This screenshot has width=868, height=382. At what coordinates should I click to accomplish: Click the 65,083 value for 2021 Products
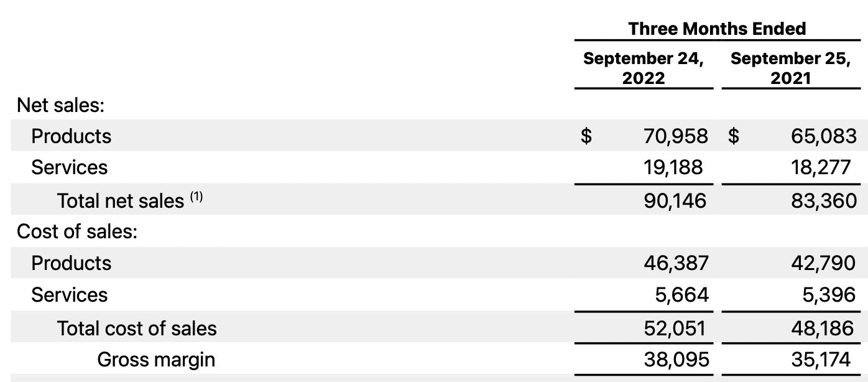[823, 136]
